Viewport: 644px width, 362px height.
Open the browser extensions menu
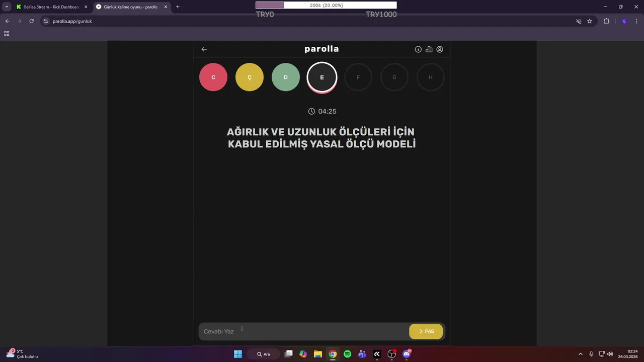[x=606, y=21]
